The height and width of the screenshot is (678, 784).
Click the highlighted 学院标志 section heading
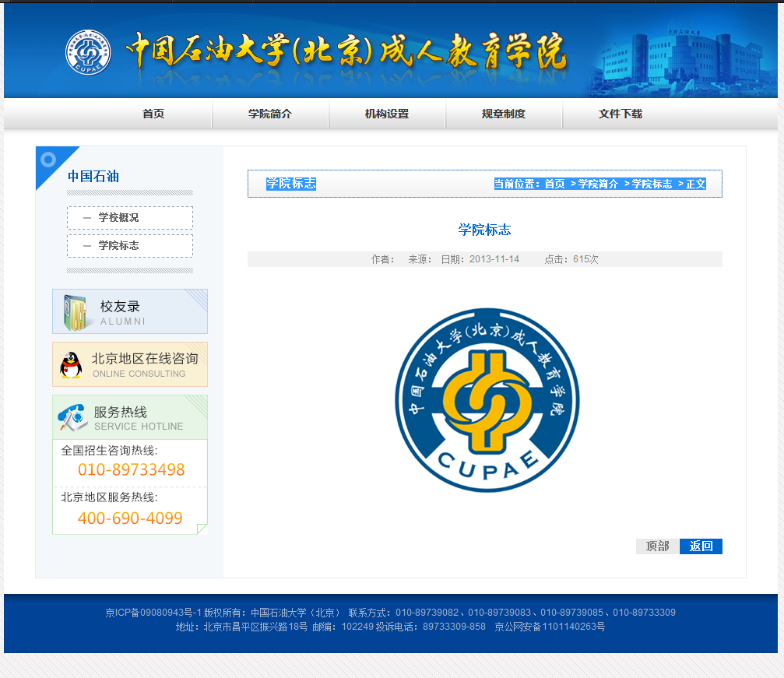click(291, 184)
